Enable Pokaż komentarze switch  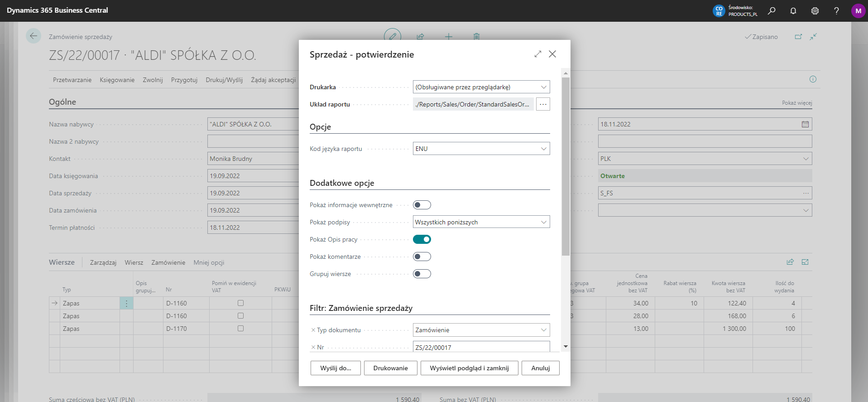coord(422,257)
